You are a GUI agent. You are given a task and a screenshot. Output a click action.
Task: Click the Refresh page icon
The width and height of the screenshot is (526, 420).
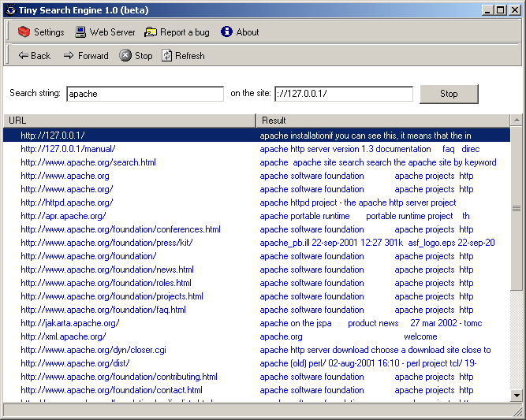click(x=166, y=55)
